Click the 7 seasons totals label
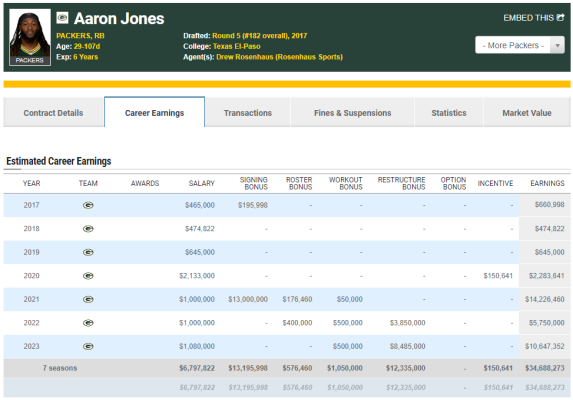Screen dimensions: 573x400 (x=60, y=368)
